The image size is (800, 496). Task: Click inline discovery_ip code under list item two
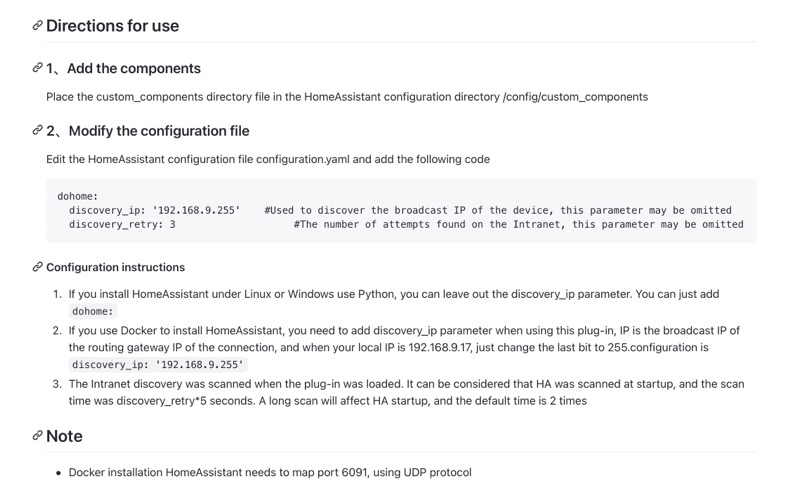[x=158, y=364]
